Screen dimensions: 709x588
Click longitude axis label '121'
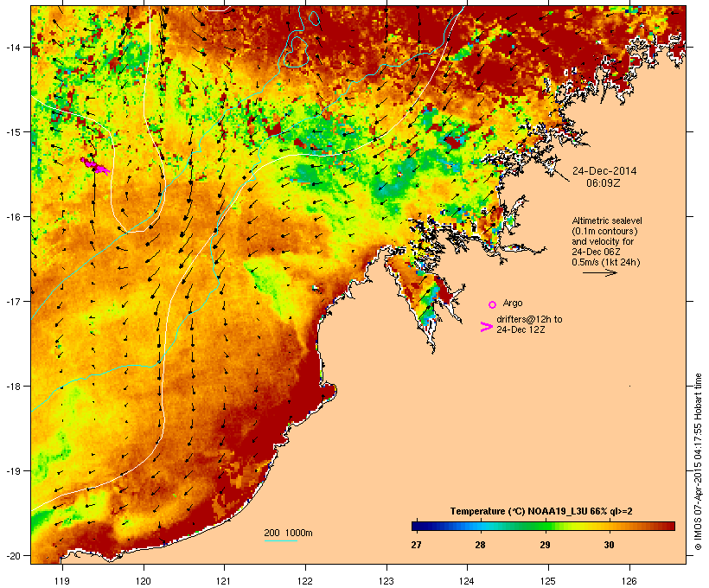point(224,581)
